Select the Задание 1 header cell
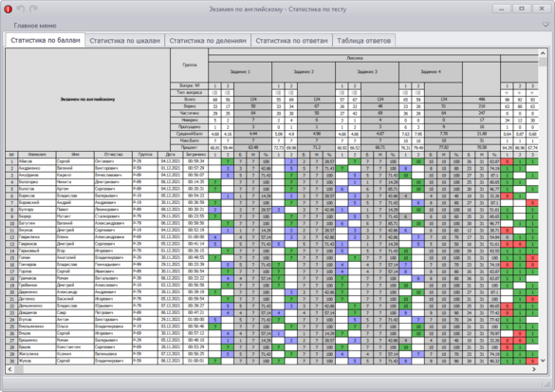Viewport: 555px width, 392px height. point(240,72)
